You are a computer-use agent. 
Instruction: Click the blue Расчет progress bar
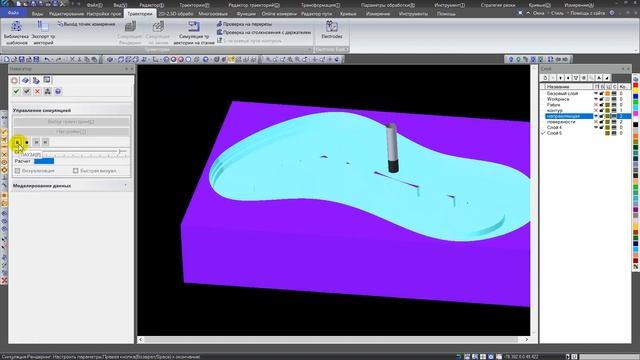pyautogui.click(x=44, y=161)
